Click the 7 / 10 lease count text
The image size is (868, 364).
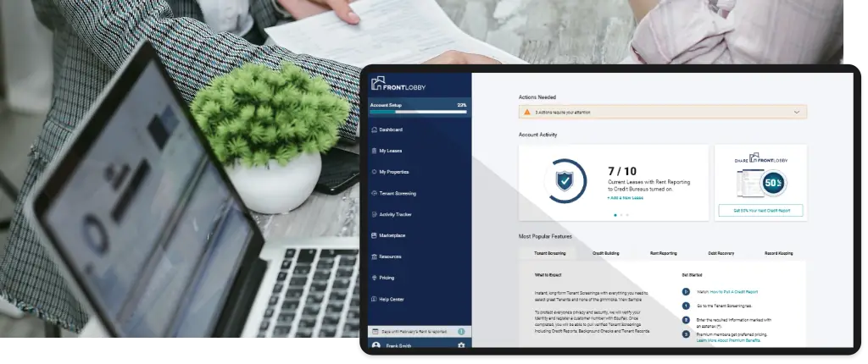point(622,172)
